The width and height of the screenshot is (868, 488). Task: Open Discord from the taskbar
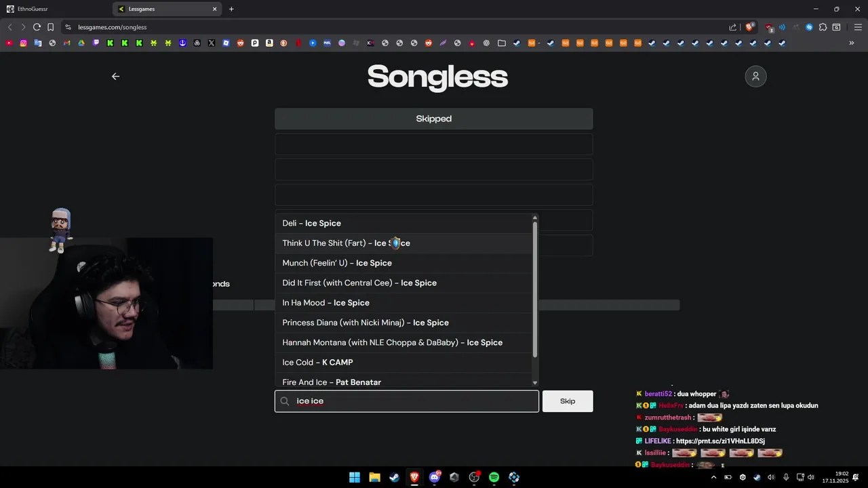[x=435, y=477]
